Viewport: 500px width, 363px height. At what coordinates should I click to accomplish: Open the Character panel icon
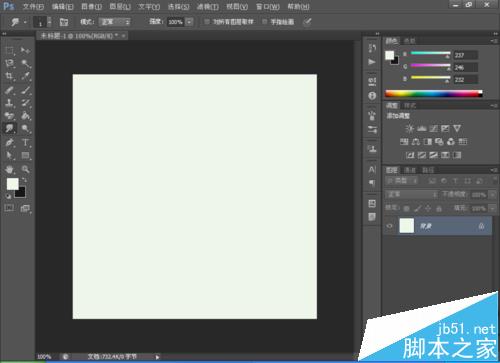pyautogui.click(x=372, y=170)
